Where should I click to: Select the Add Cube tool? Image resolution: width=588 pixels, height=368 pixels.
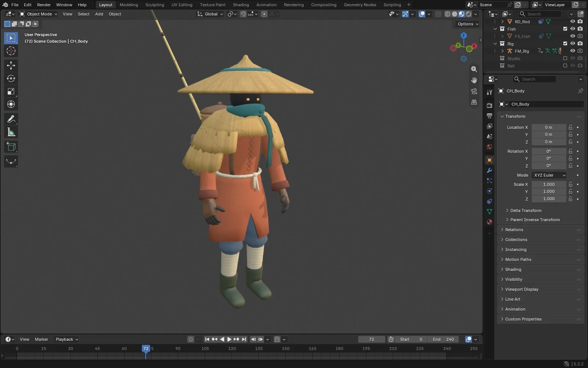[11, 147]
